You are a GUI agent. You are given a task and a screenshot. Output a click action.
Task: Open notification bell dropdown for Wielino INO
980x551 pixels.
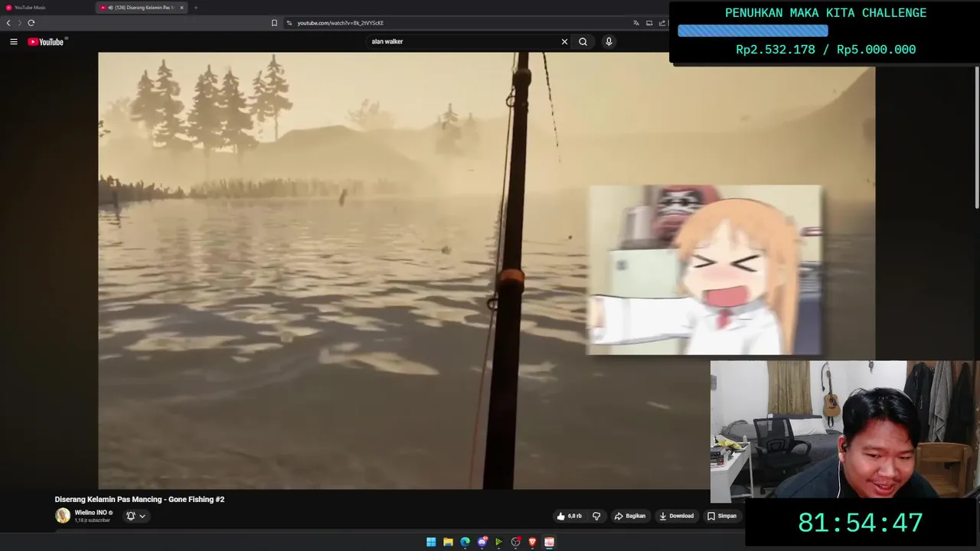click(x=136, y=516)
